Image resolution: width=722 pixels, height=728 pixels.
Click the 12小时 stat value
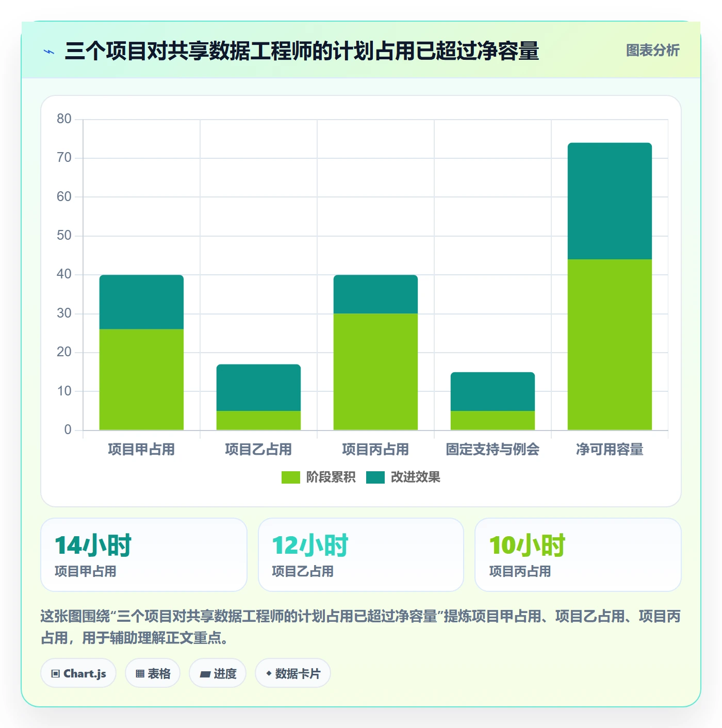pyautogui.click(x=310, y=545)
